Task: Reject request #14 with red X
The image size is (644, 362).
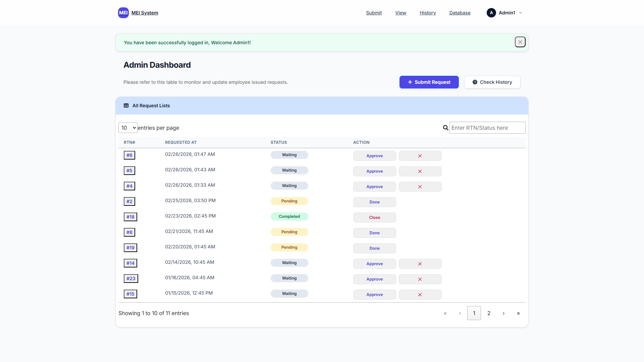Action: tap(420, 264)
